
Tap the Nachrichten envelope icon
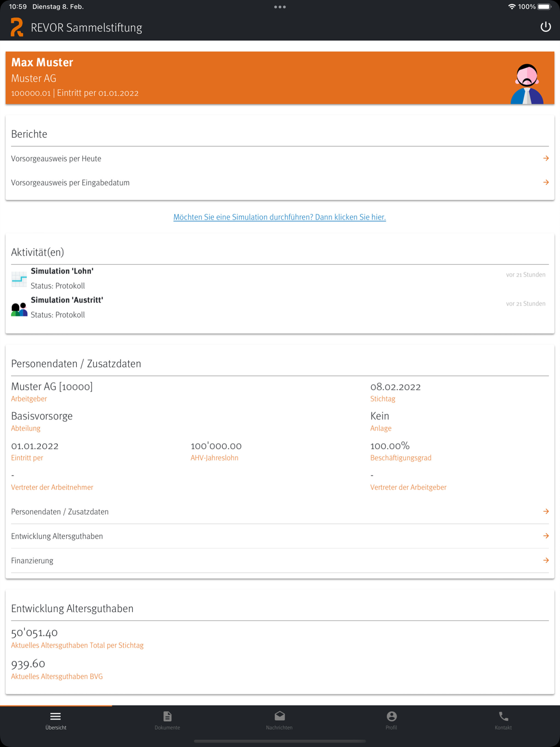tap(279, 716)
